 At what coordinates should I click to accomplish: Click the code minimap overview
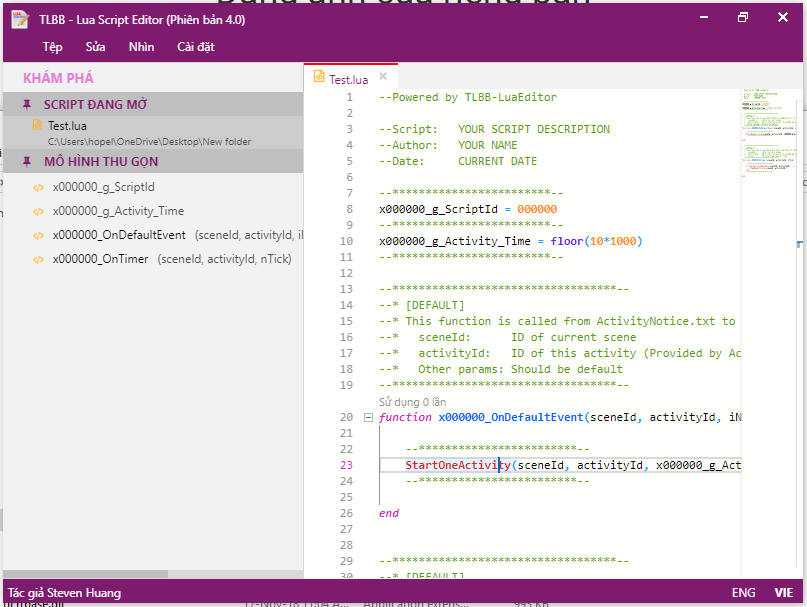768,134
